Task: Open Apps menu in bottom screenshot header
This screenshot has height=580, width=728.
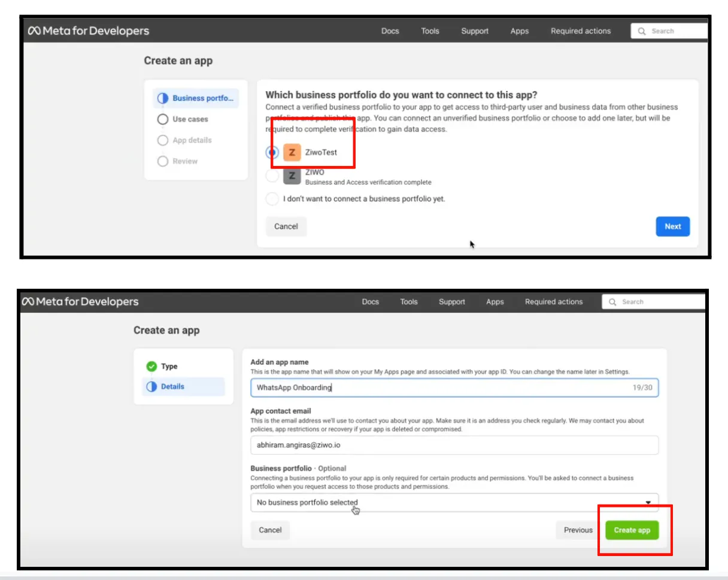Action: (495, 302)
